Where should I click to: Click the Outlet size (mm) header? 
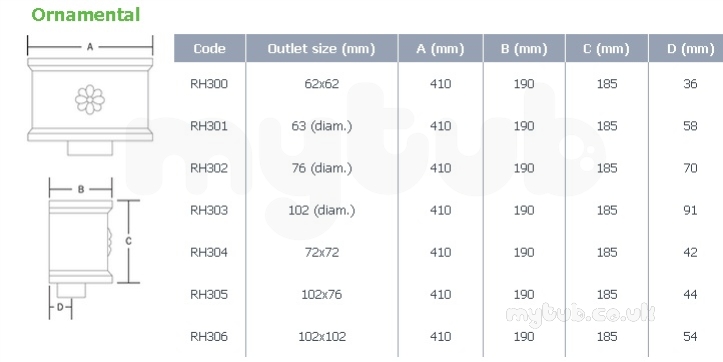click(322, 48)
